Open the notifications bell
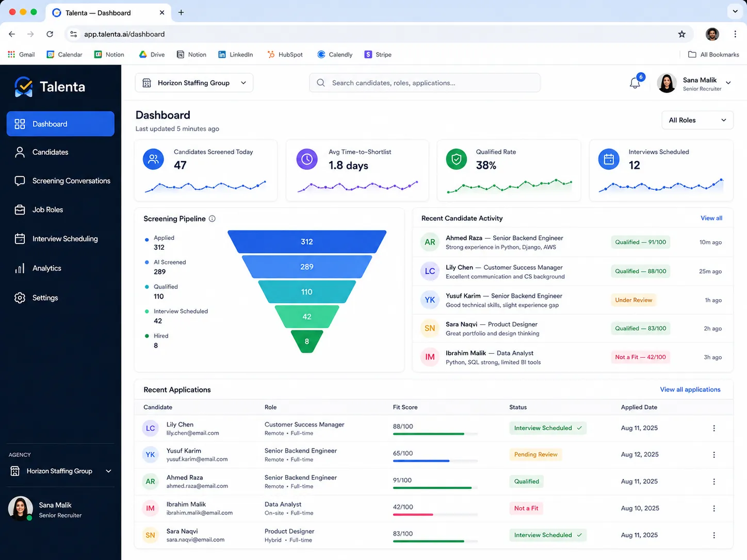747x560 pixels. coord(635,83)
